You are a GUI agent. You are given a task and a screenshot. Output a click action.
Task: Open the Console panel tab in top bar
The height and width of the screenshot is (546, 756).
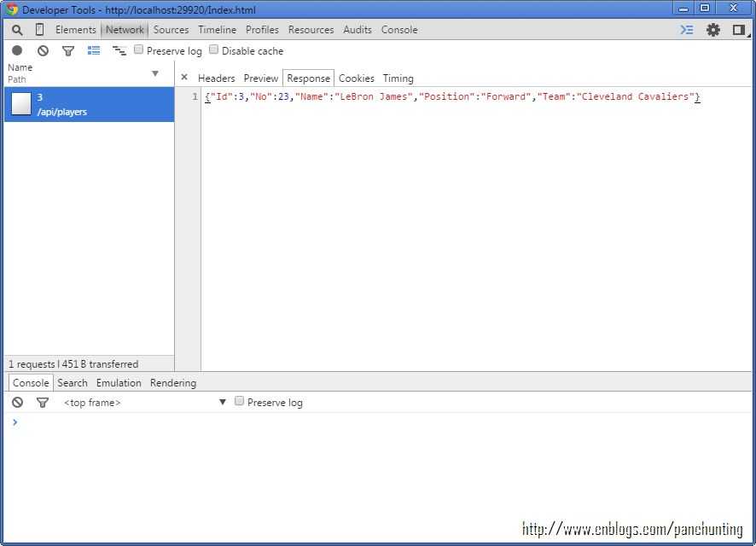coord(399,30)
